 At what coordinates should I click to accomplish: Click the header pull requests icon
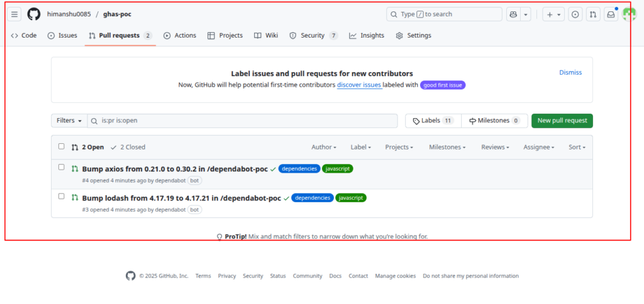592,14
